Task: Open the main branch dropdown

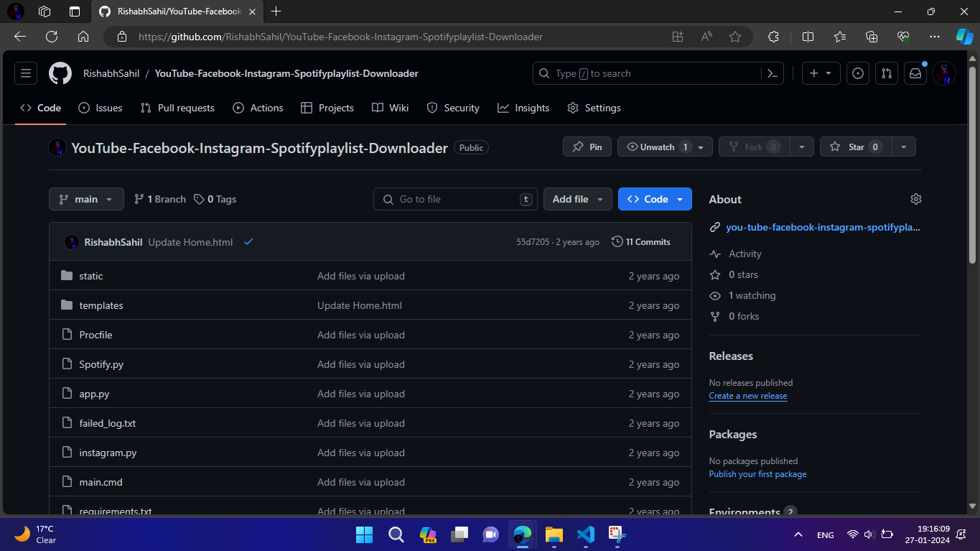Action: [x=86, y=199]
